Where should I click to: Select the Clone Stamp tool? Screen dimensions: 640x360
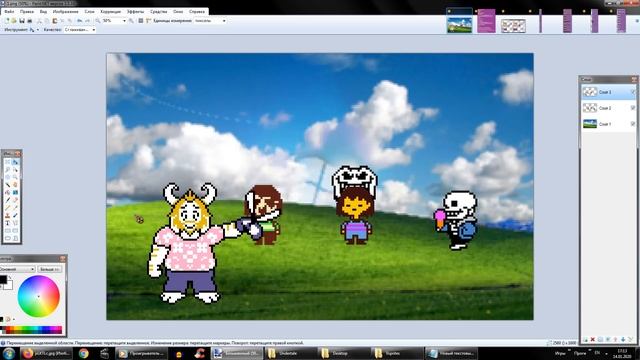[7, 215]
